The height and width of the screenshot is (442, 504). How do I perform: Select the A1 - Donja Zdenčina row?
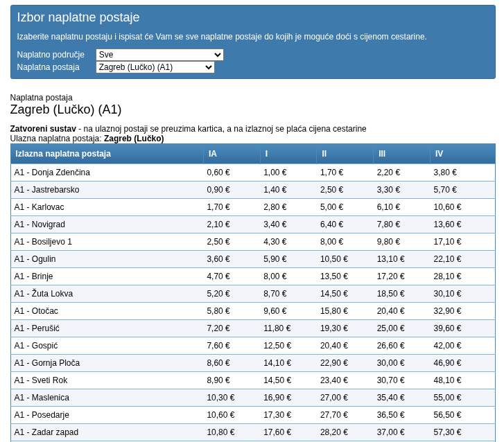click(x=52, y=173)
